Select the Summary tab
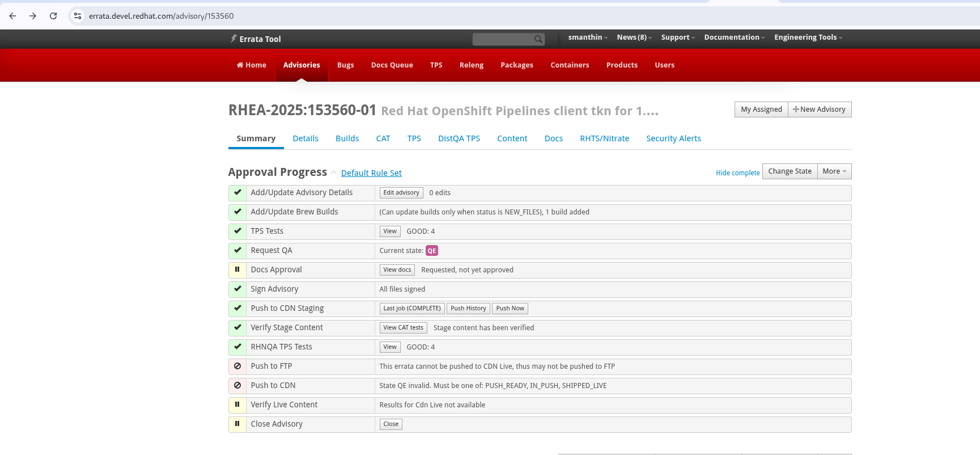This screenshot has height=455, width=980. click(256, 138)
